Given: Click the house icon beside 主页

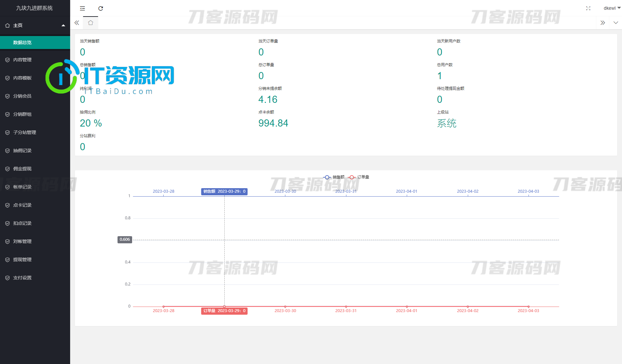Looking at the screenshot, I should pos(7,25).
